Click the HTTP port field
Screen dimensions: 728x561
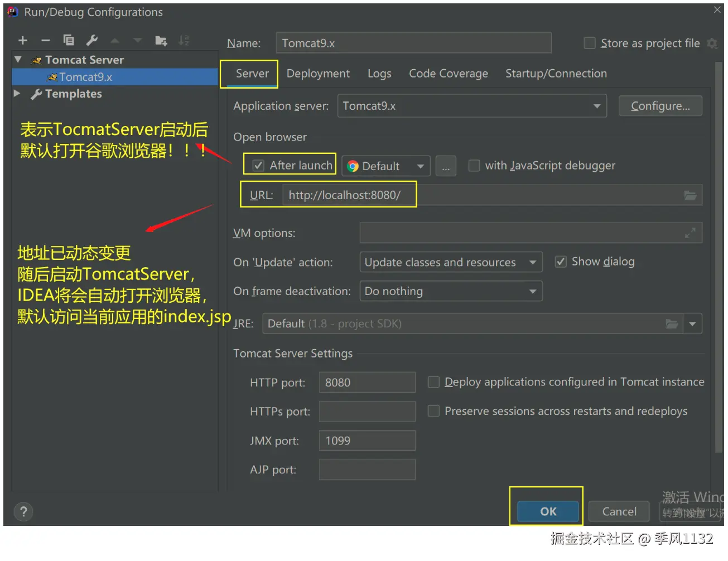[367, 383]
